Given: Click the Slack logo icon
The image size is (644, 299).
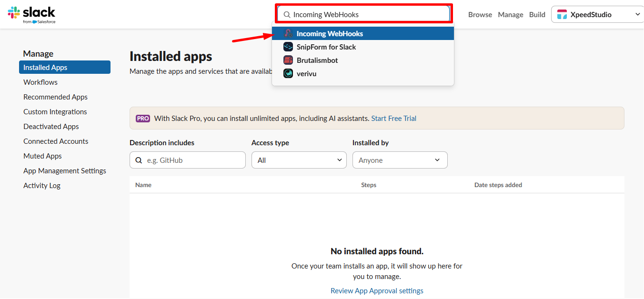Looking at the screenshot, I should (x=13, y=12).
